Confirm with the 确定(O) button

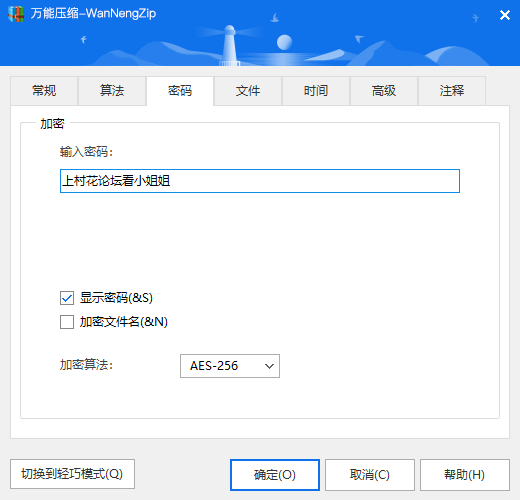click(x=275, y=475)
